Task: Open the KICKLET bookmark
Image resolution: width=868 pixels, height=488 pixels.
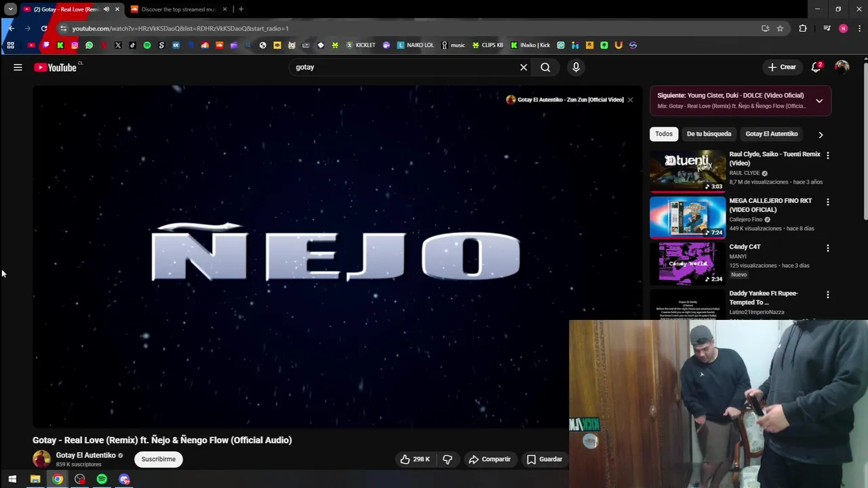Action: [361, 45]
